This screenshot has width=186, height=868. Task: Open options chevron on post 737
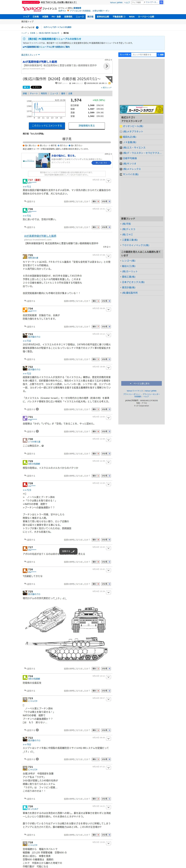[108, 181]
